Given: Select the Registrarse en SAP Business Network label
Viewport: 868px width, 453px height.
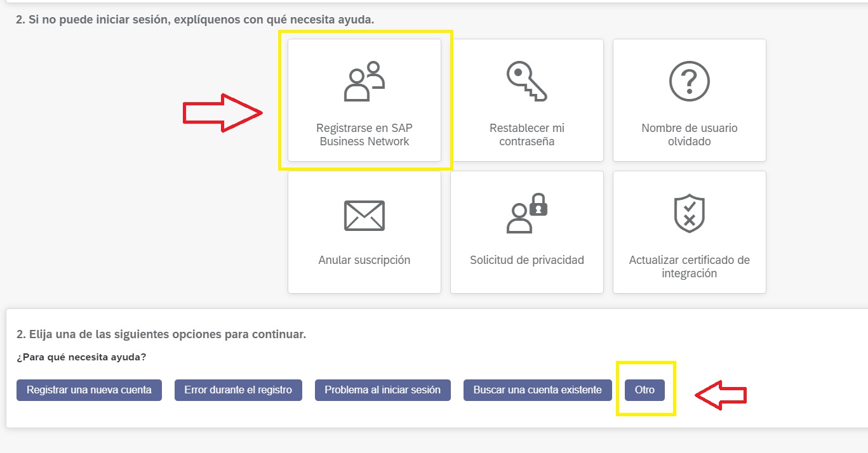Looking at the screenshot, I should pos(364,135).
